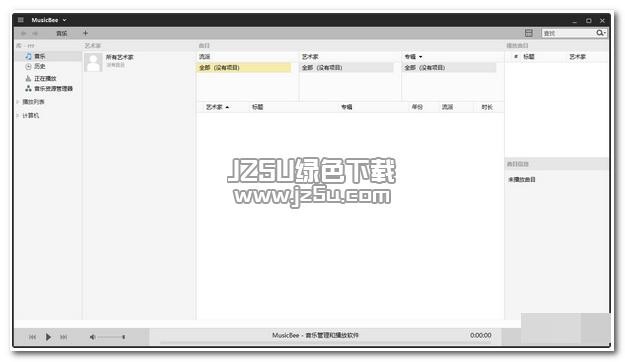Screen dimensions: 625x362
Task: Open the hamburger menu beside MusicBee title
Action: point(21,20)
